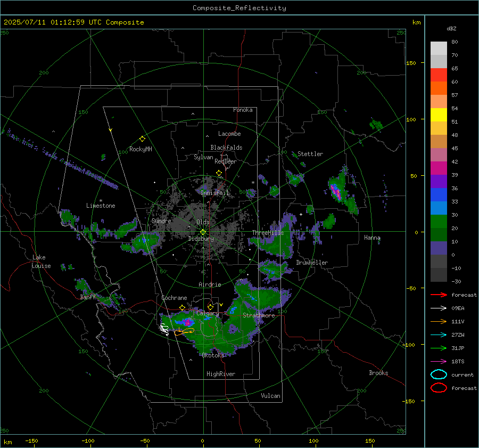This screenshot has width=479, height=448.
Task: Click the Drumheller city label
Action: coord(312,263)
